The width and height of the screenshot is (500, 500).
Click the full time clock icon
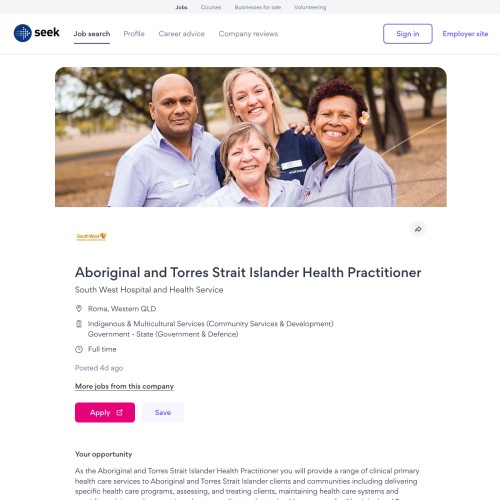pos(79,349)
